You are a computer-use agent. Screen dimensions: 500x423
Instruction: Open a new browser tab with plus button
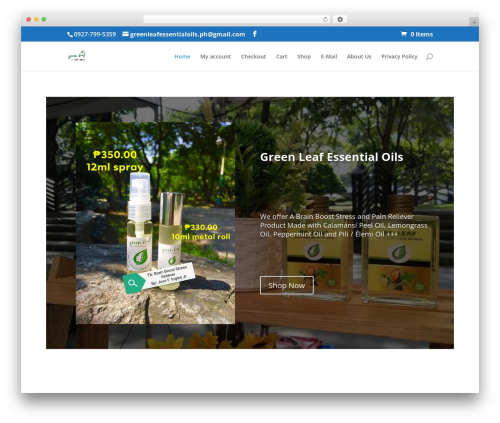474,22
